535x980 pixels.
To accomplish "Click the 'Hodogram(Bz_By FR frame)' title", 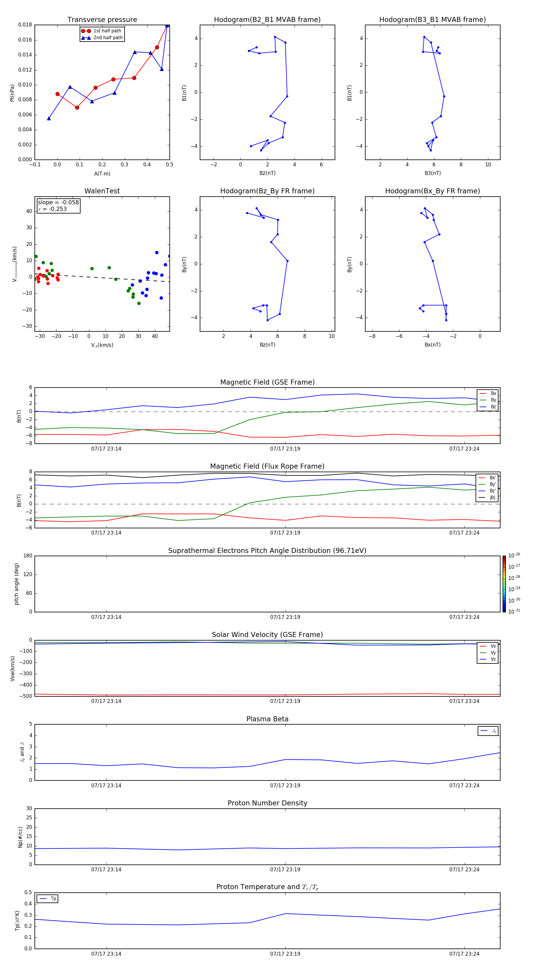I will 267,191.
